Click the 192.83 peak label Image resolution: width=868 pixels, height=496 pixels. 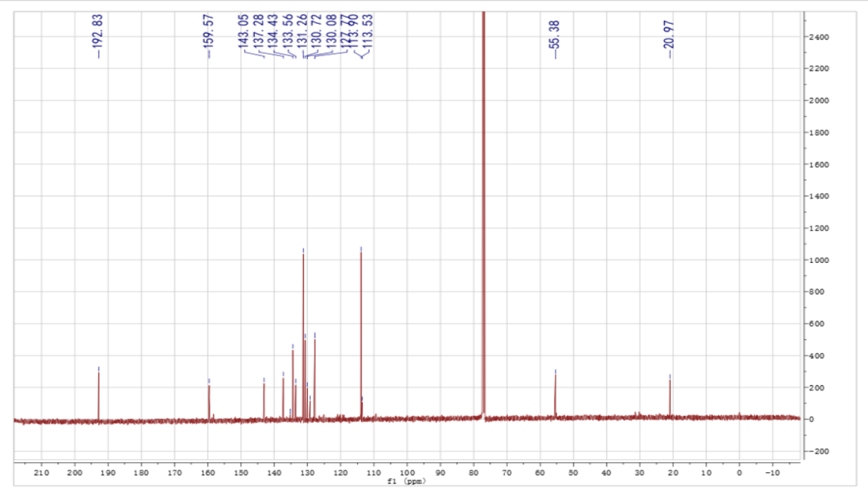98,35
